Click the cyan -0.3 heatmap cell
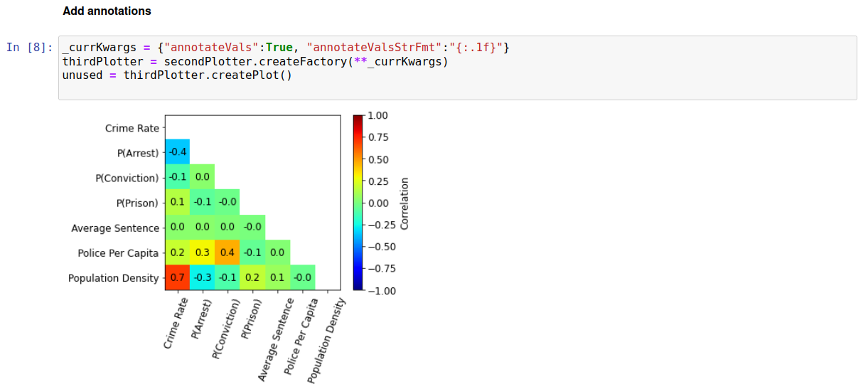The height and width of the screenshot is (389, 868). coord(203,277)
